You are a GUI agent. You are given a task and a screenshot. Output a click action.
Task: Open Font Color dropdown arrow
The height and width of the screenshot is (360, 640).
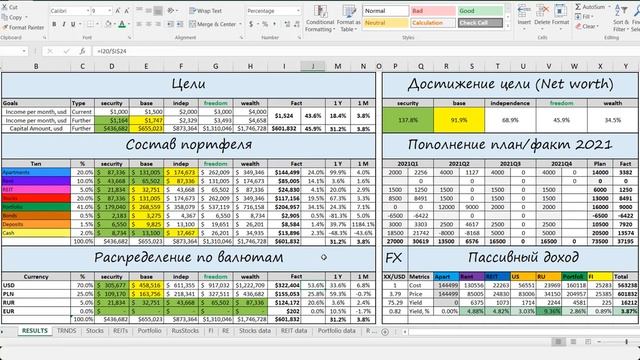click(x=128, y=24)
